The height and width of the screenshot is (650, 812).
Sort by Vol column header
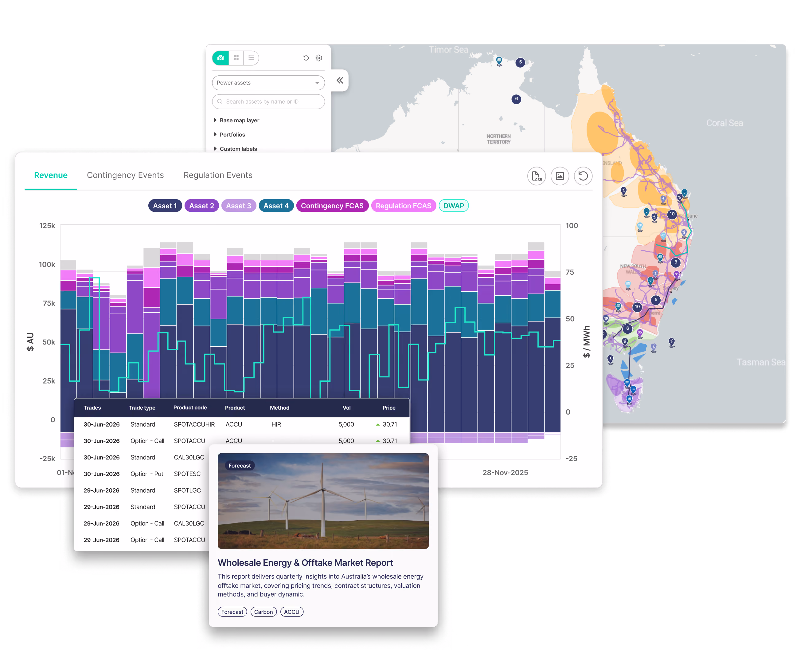pos(346,408)
